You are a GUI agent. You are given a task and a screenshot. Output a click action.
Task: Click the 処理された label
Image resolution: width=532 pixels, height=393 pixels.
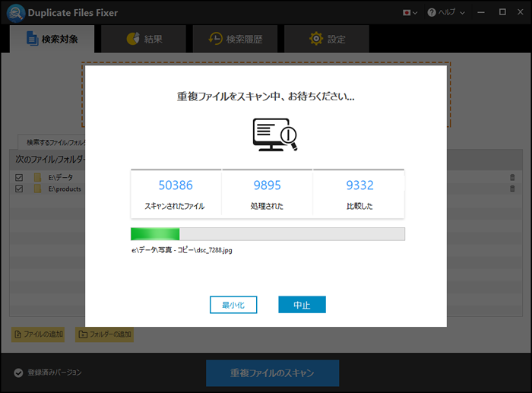click(x=267, y=206)
